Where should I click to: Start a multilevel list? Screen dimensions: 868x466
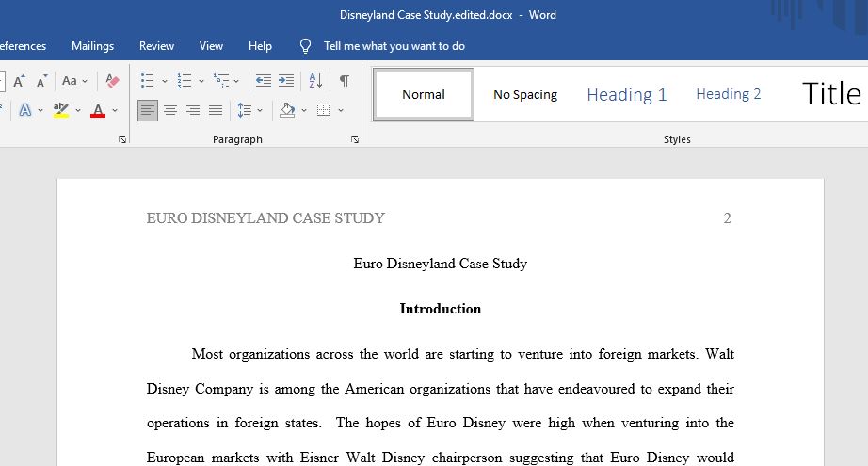point(221,81)
